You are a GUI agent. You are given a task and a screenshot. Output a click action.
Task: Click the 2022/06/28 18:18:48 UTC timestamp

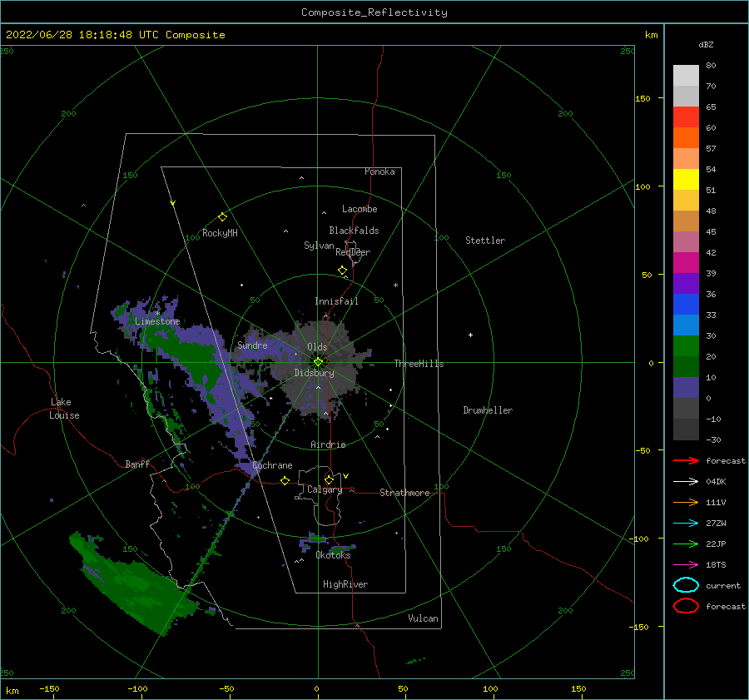tap(82, 34)
